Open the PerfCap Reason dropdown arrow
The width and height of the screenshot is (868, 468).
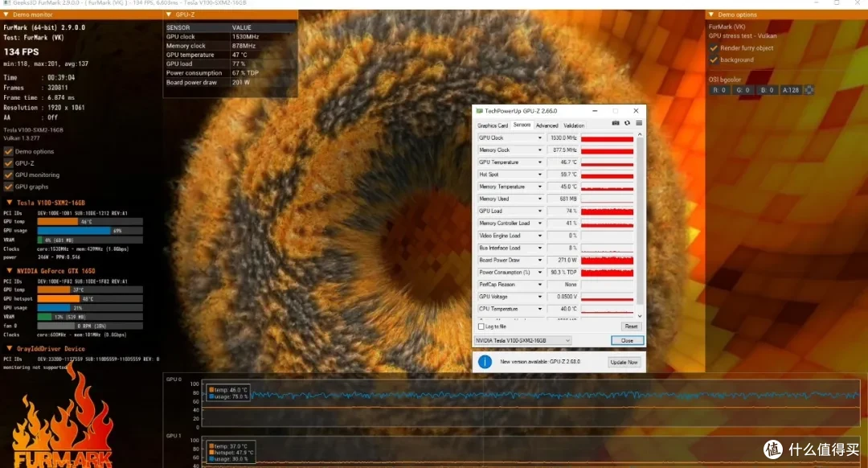click(x=540, y=284)
